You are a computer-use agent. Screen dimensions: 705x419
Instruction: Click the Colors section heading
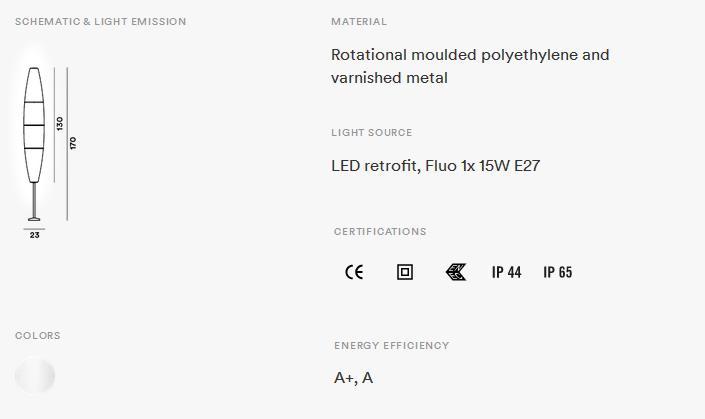pos(38,335)
